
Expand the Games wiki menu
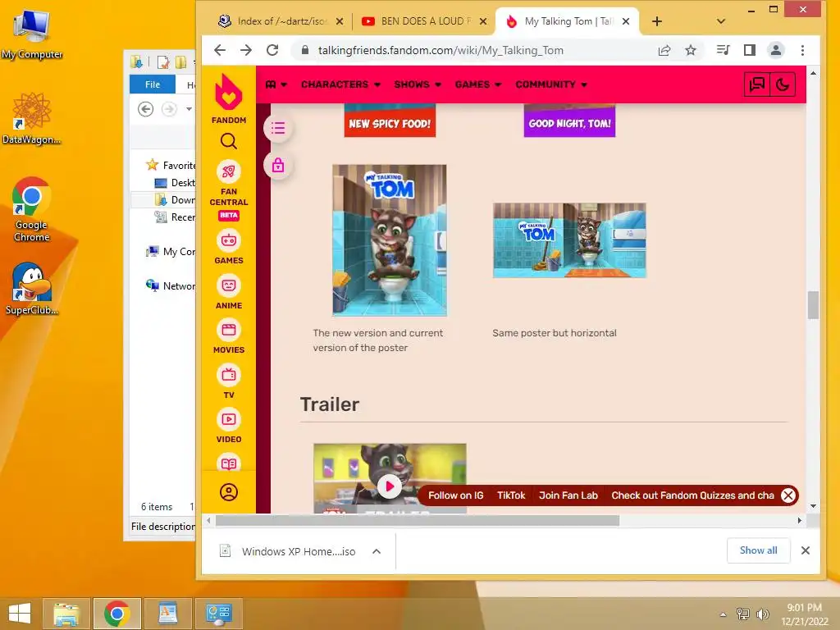[478, 84]
